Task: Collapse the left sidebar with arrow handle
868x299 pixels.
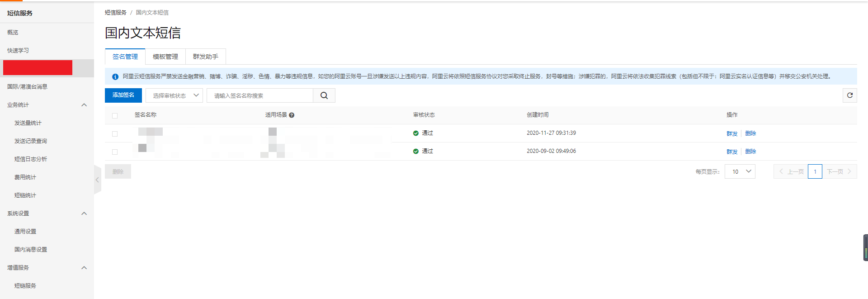Action: 97,180
